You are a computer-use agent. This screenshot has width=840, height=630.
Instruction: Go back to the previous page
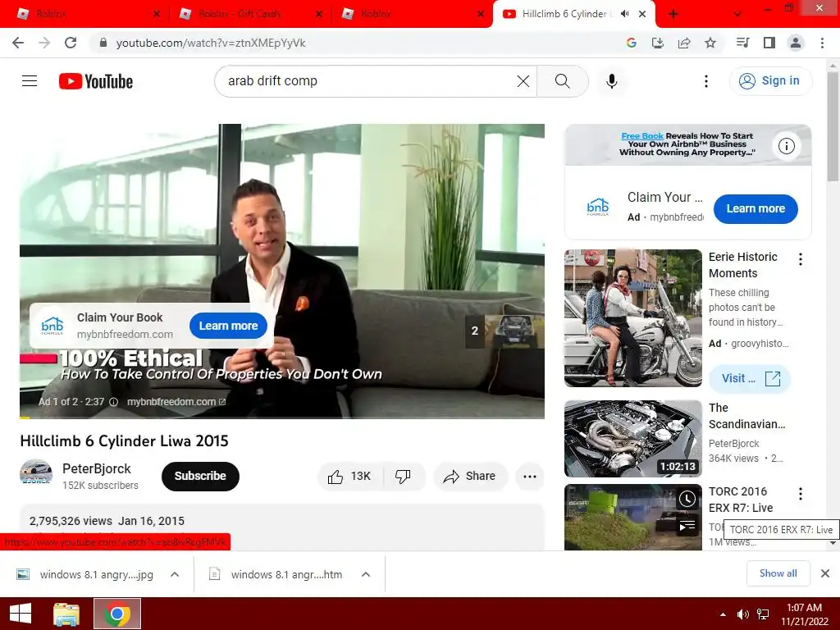click(18, 43)
